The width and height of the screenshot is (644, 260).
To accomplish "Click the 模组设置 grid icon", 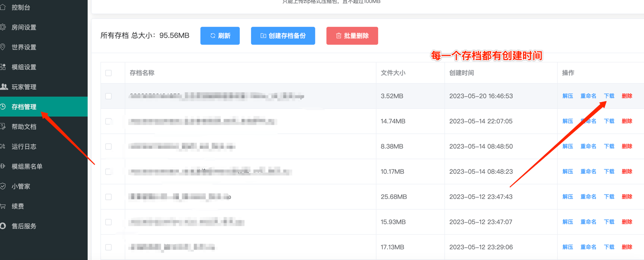I will (x=3, y=67).
